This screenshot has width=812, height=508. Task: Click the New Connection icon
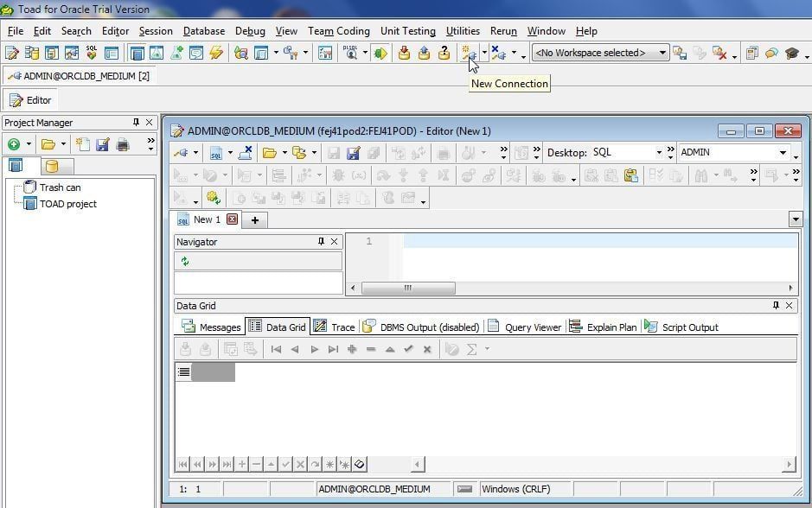[469, 53]
